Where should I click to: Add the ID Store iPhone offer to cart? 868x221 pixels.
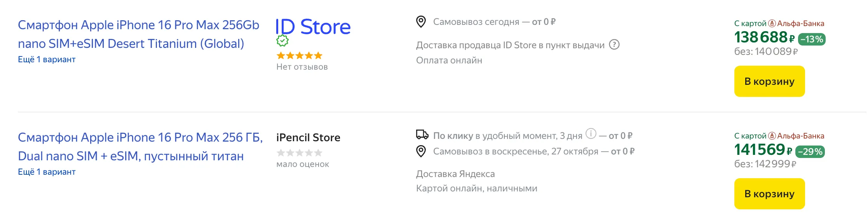(x=769, y=81)
